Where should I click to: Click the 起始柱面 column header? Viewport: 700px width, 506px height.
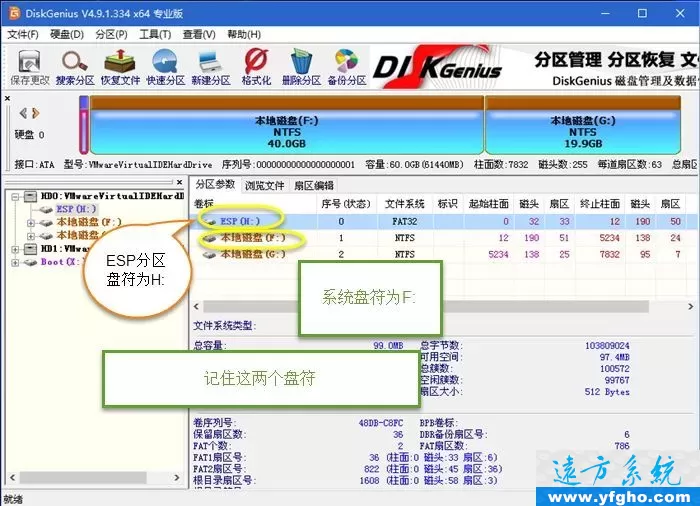488,204
